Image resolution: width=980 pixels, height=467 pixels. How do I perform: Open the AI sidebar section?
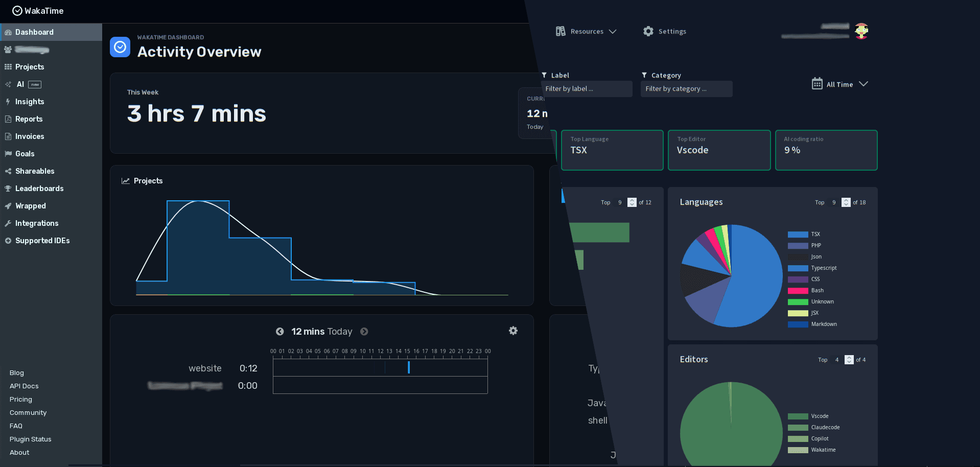(x=51, y=84)
